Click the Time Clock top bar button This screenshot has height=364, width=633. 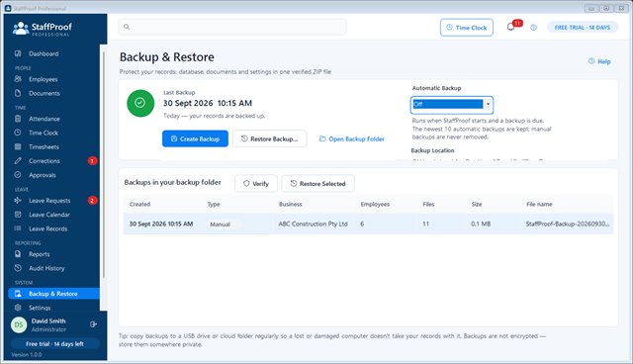pyautogui.click(x=467, y=28)
